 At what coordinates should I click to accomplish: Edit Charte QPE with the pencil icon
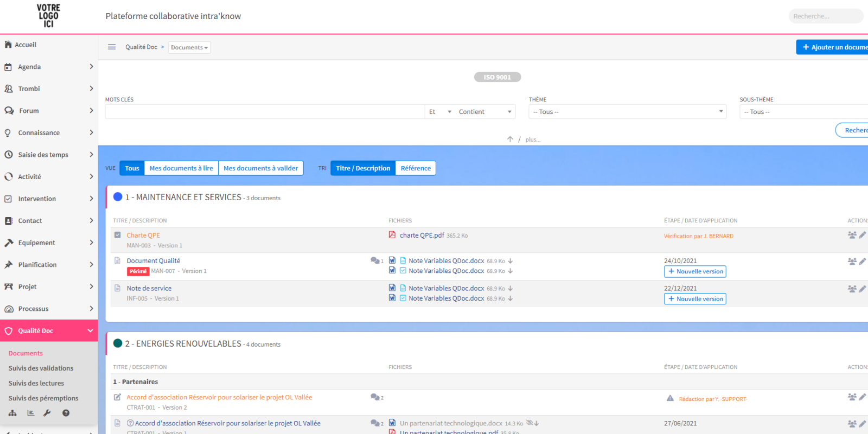pos(862,235)
